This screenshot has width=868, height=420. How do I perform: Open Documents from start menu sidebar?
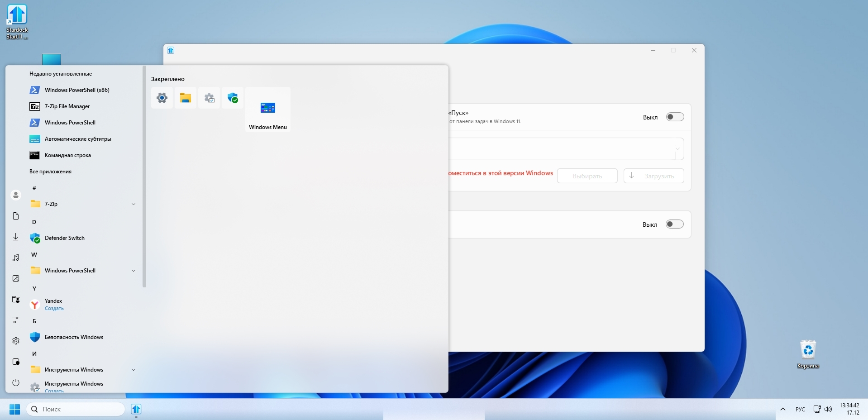(16, 216)
